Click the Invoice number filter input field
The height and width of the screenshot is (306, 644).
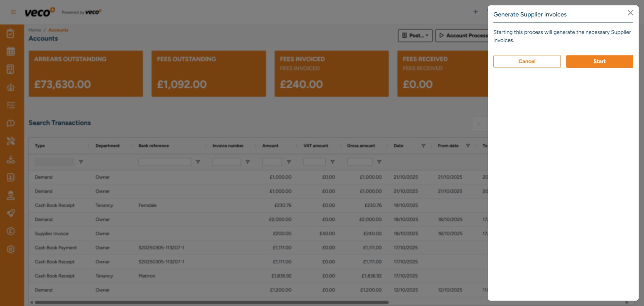click(226, 162)
